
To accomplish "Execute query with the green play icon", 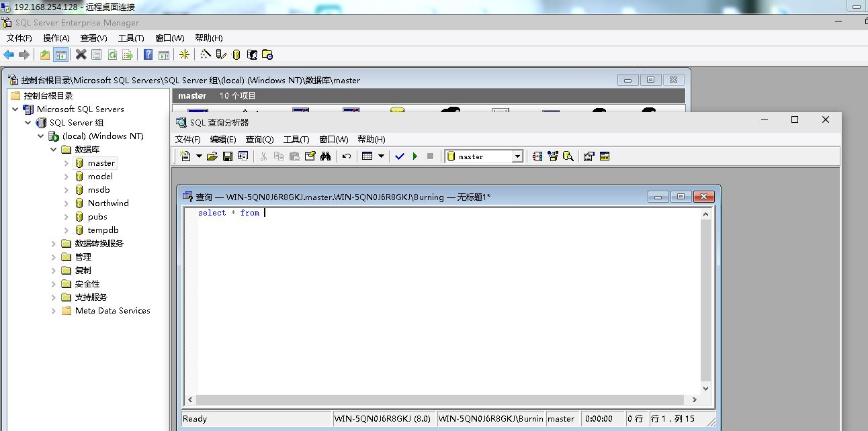I will pyautogui.click(x=415, y=156).
